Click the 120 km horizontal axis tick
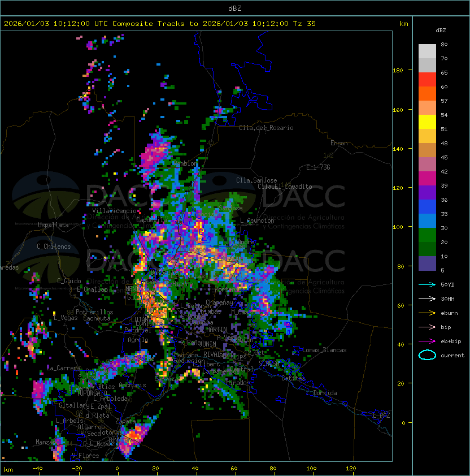This screenshot has height=476, width=470. click(351, 469)
